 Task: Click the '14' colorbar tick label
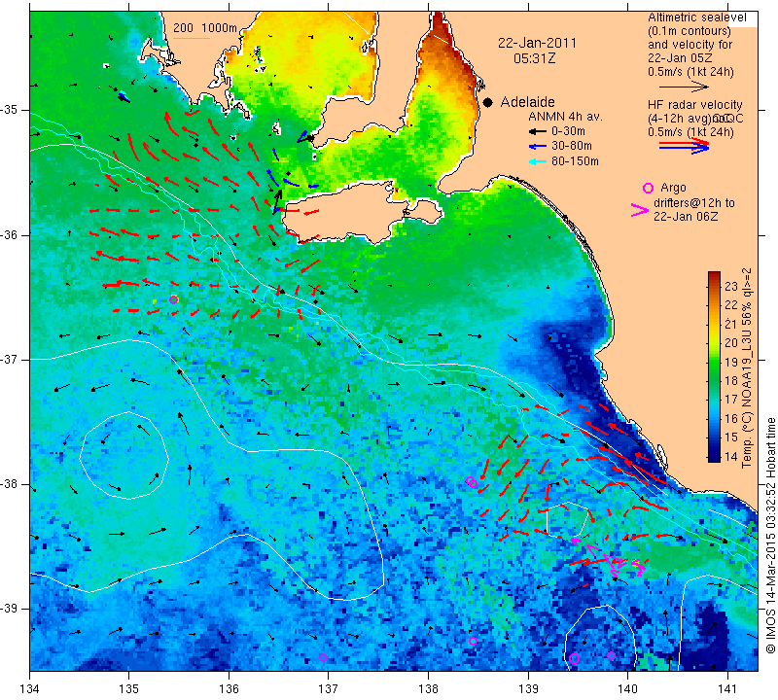pos(731,456)
